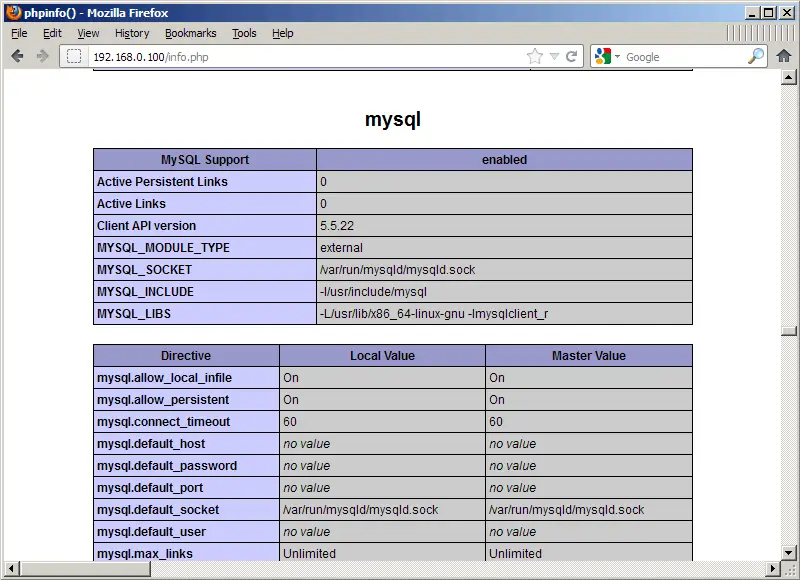Screen dimensions: 800x580
Task: Click the vertical scrollbar down arrow
Action: pyautogui.click(x=788, y=551)
